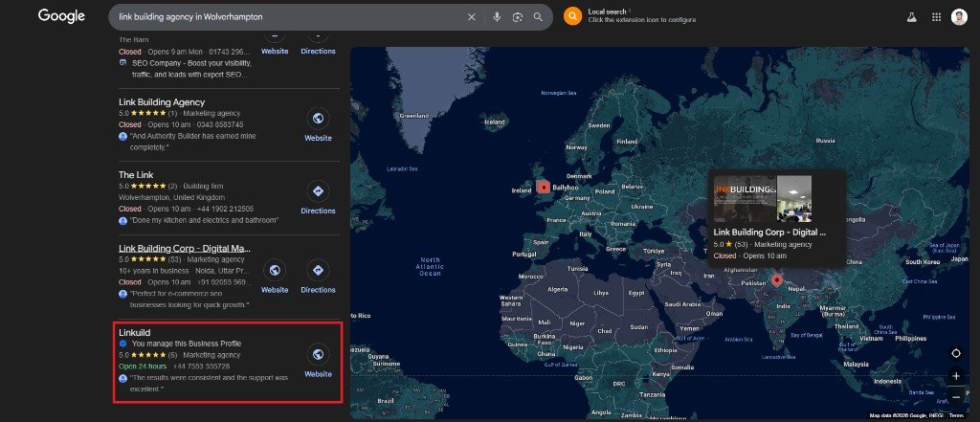Image resolution: width=980 pixels, height=422 pixels.
Task: Click the Website link under The Barn listing
Action: pyautogui.click(x=275, y=52)
